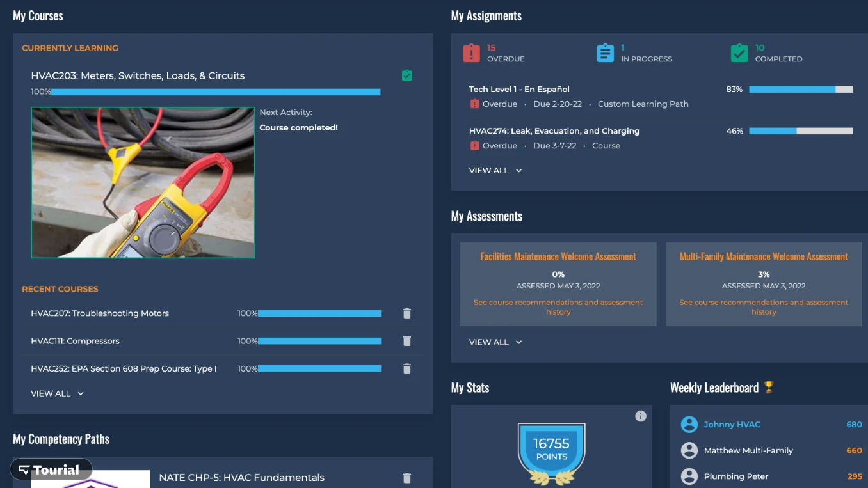868x488 pixels.
Task: Click the trophy icon next to Weekly Leaderboard
Action: pos(768,387)
